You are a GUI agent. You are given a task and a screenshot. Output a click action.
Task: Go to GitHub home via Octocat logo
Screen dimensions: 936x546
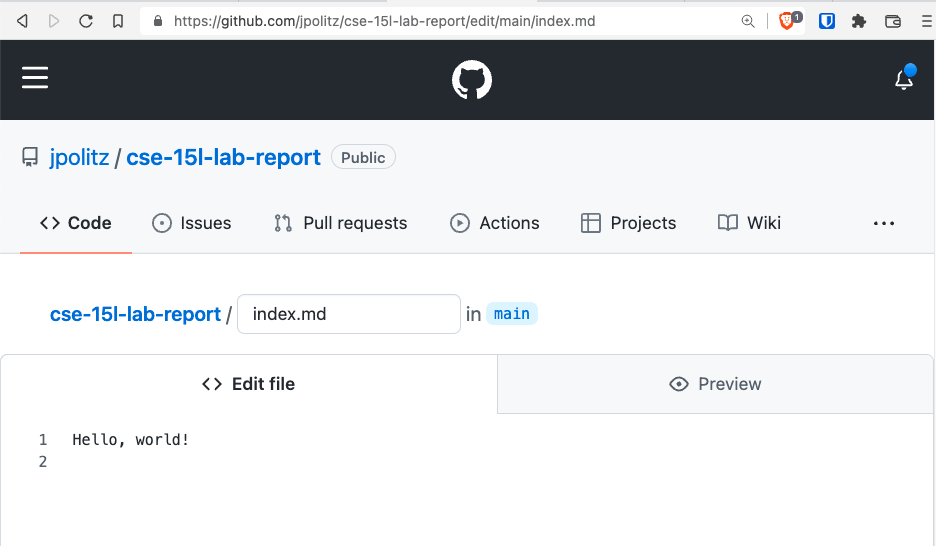(472, 79)
